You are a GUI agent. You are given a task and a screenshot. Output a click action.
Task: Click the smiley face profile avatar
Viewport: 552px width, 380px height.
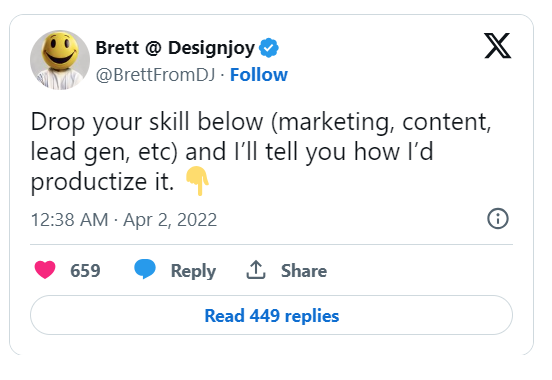[60, 60]
